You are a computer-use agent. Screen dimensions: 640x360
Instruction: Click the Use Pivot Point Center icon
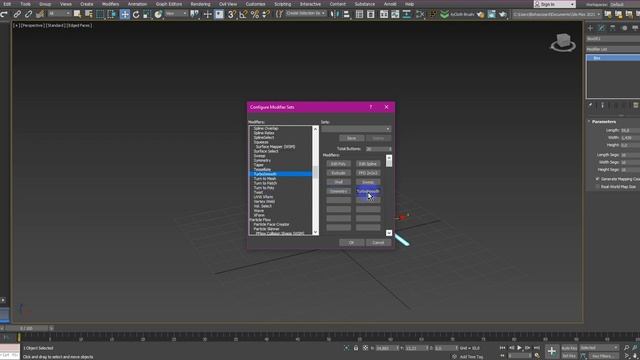(195, 14)
